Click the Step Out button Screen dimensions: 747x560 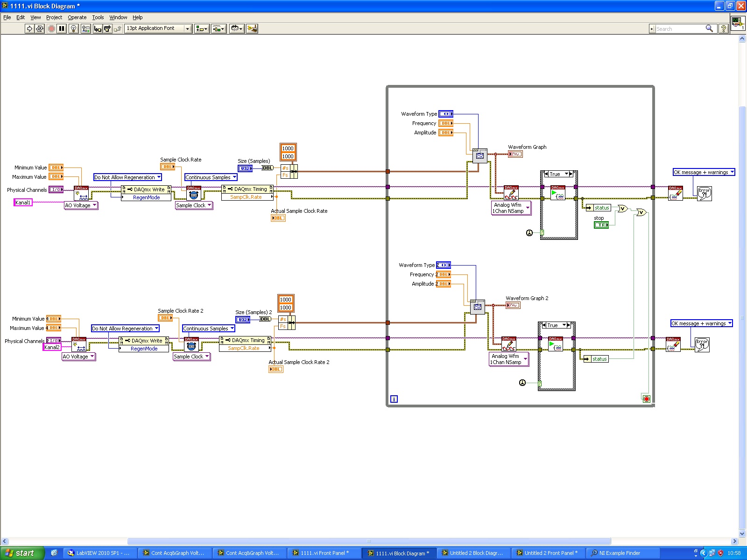pos(118,28)
